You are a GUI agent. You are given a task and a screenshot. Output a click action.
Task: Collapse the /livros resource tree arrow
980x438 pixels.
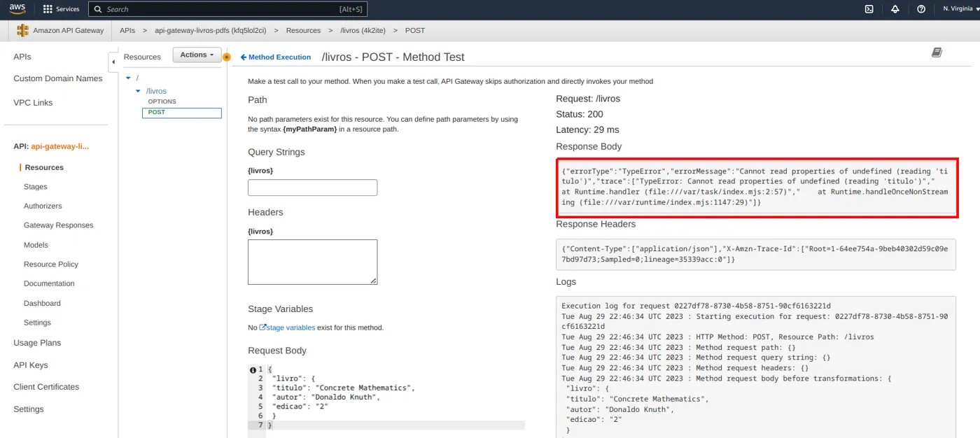[139, 91]
